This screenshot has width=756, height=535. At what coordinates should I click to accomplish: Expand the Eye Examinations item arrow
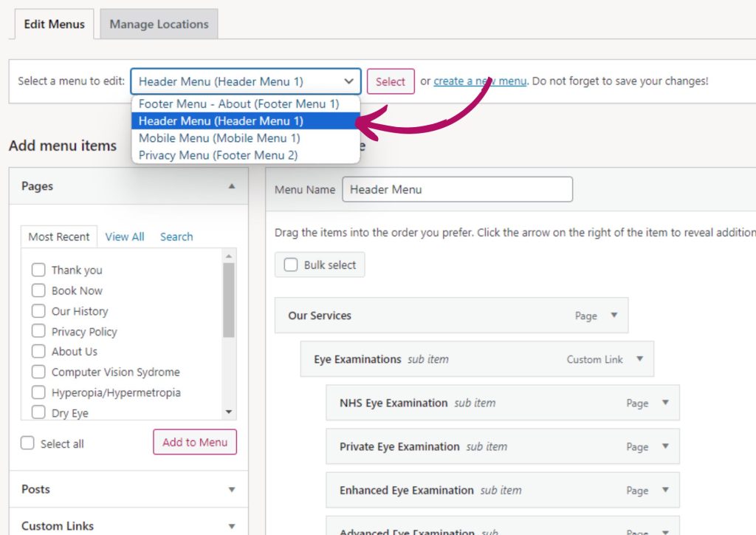pos(639,359)
